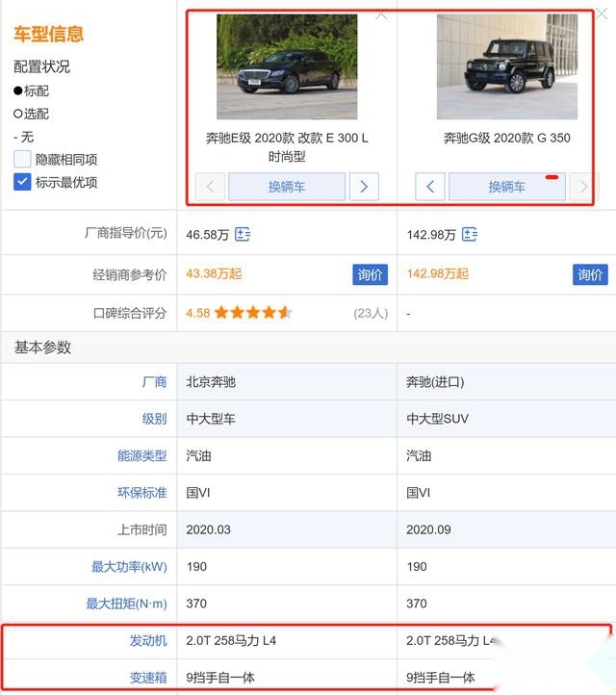The height and width of the screenshot is (695, 616).
Task: Click the 能源类型 parameter label
Action: (x=141, y=455)
